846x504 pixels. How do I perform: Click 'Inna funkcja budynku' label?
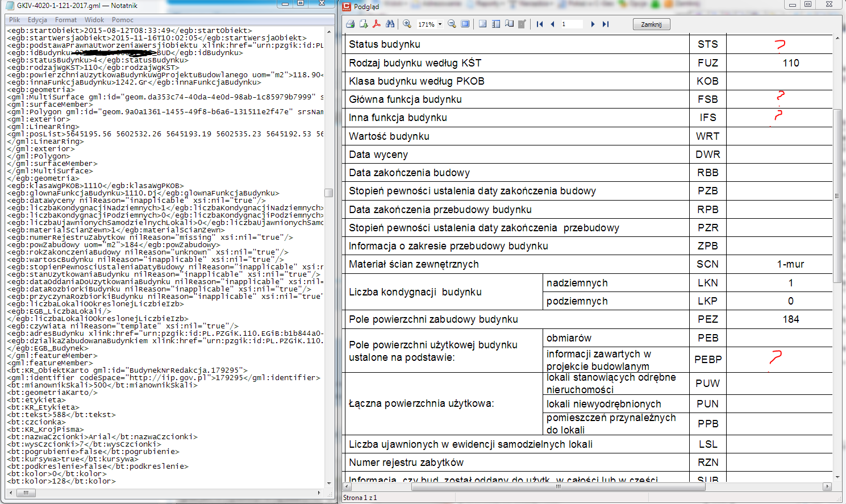pos(398,118)
